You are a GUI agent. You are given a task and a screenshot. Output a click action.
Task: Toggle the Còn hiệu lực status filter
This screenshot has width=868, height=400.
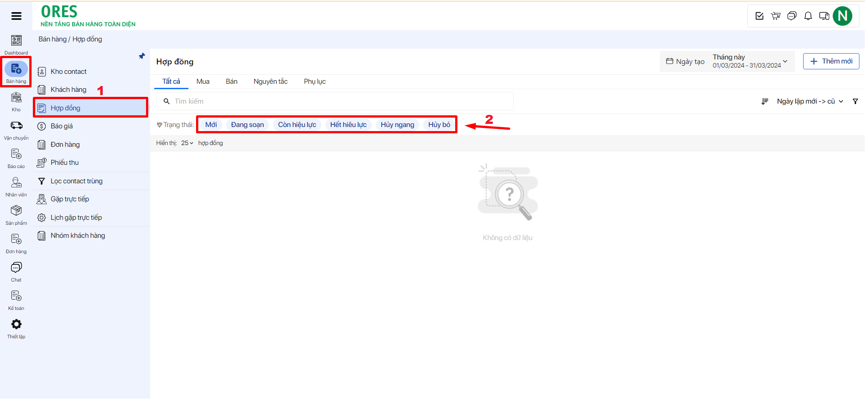[297, 125]
